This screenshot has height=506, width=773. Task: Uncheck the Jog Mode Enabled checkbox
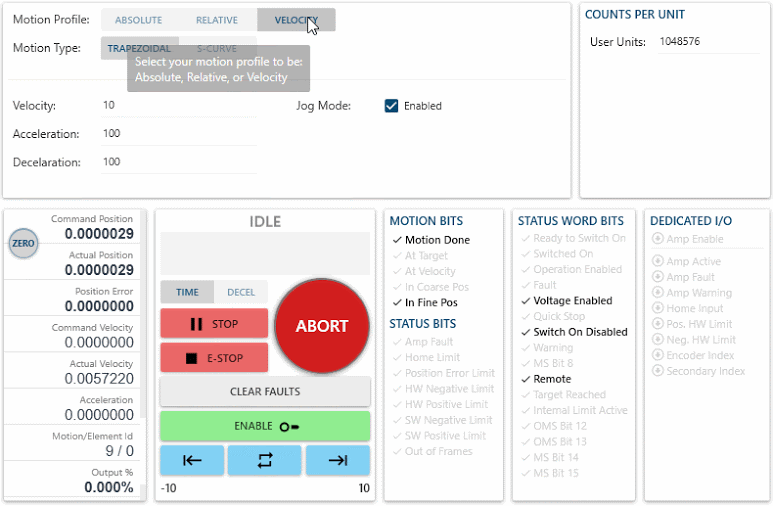coord(392,106)
